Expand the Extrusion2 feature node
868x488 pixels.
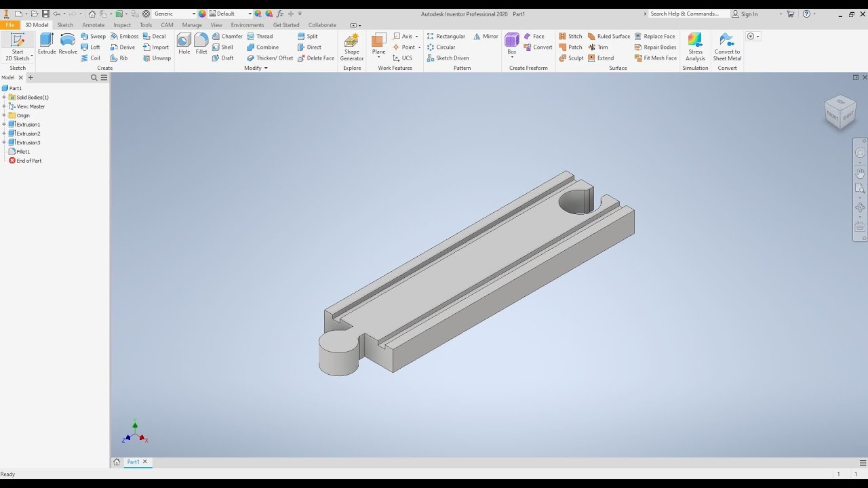tap(4, 134)
